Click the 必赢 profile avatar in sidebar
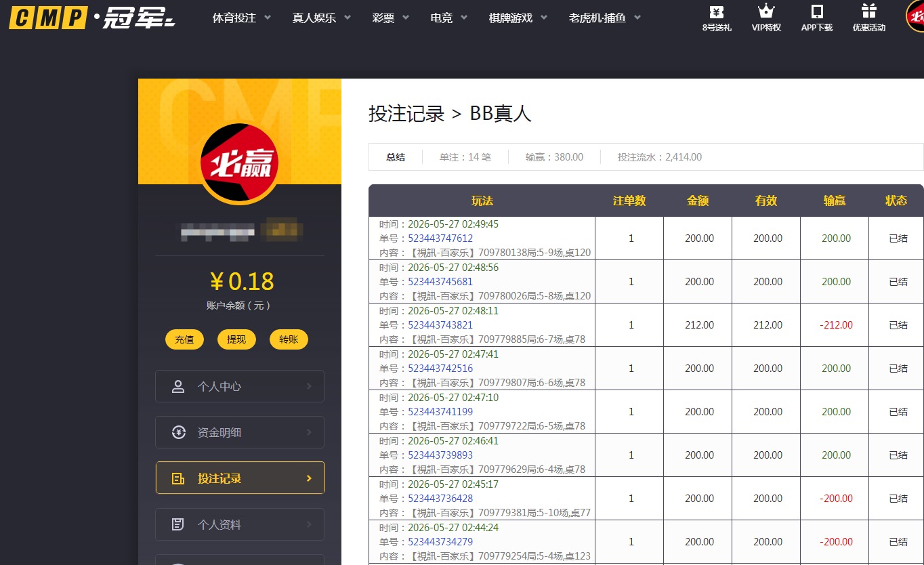Screen dimensions: 924x565 click(240, 163)
